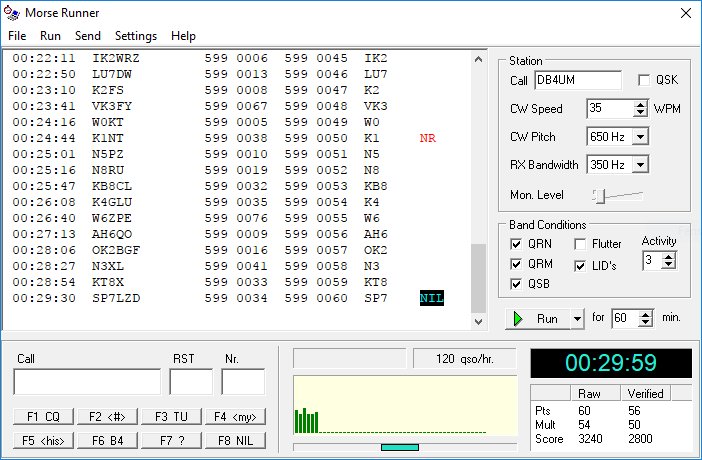This screenshot has width=702, height=460.
Task: Send TU with F3 button
Action: click(x=171, y=417)
